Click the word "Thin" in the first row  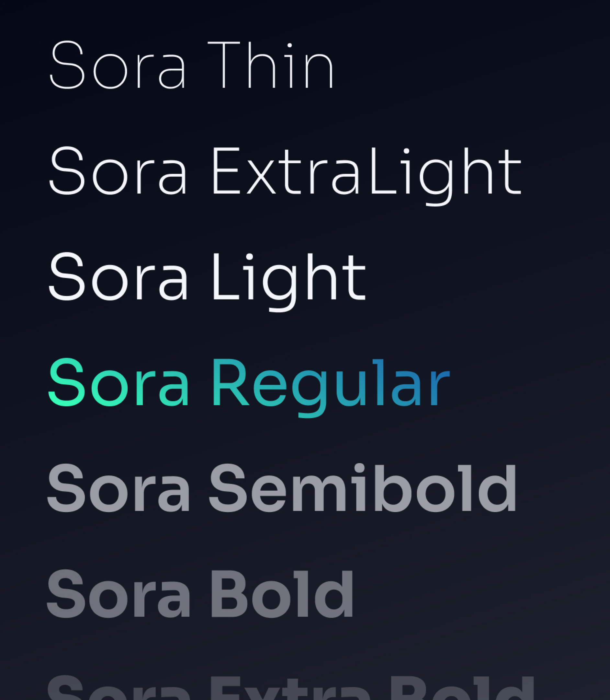click(271, 65)
